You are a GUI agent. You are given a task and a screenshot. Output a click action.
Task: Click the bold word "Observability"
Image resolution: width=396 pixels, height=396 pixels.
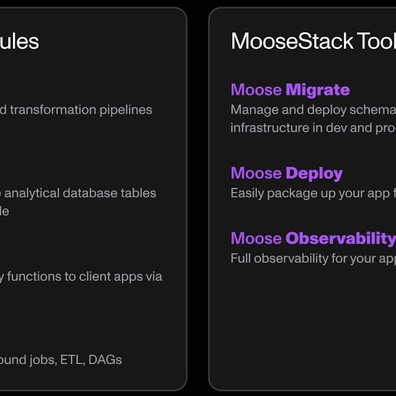[341, 238]
